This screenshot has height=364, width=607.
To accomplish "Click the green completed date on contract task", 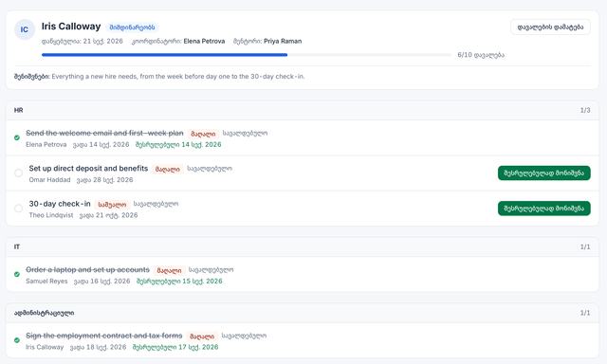I will coord(175,347).
